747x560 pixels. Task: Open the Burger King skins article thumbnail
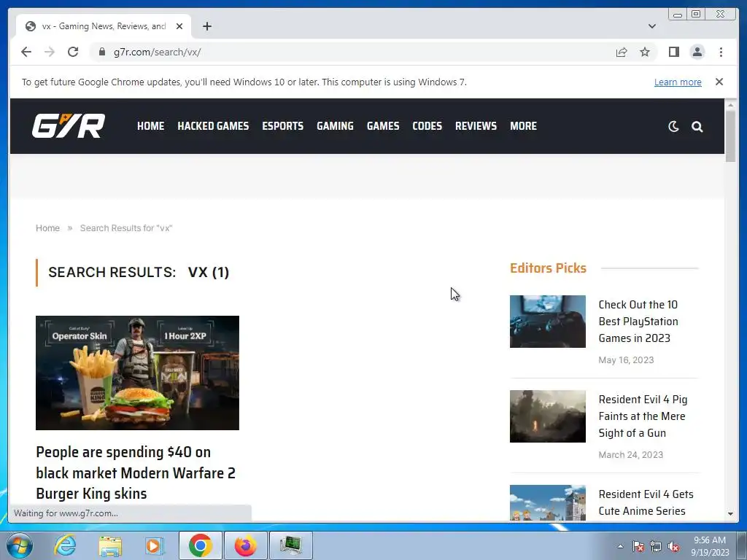(137, 373)
